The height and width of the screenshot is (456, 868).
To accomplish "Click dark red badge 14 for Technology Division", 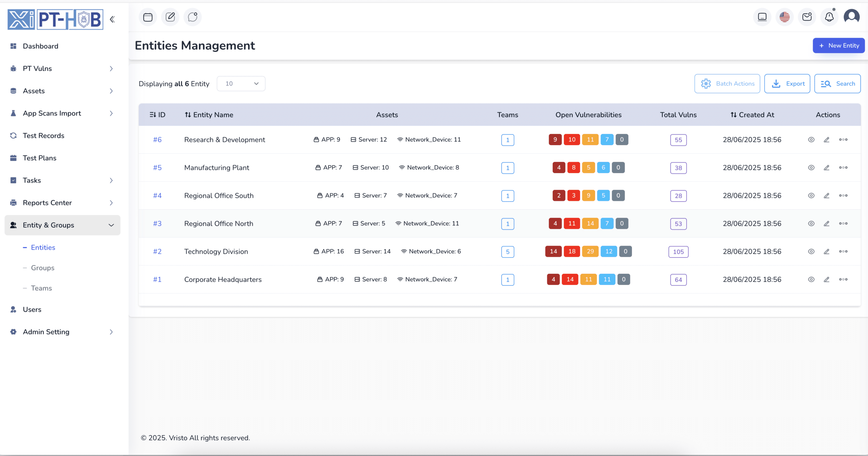I will coord(553,251).
